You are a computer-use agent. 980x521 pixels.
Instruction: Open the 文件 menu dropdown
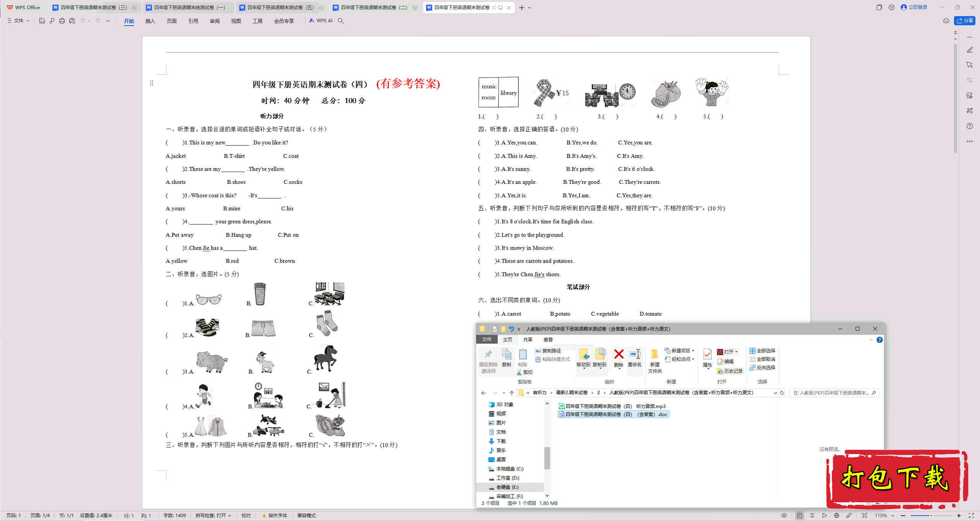click(19, 21)
